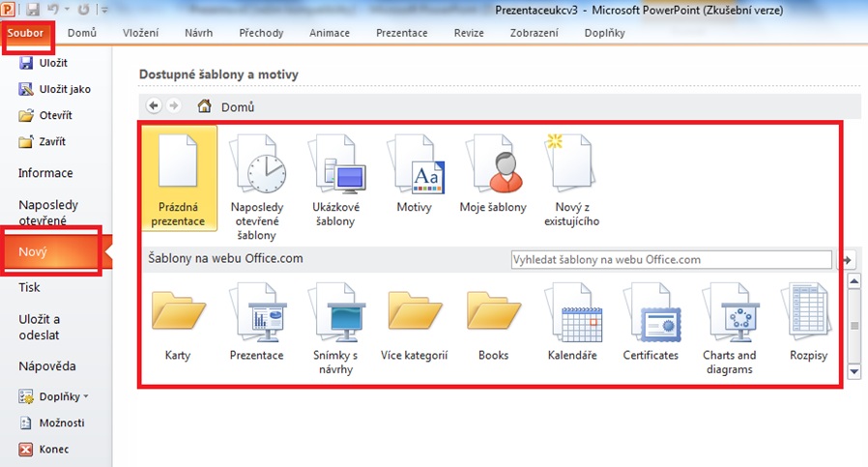Screen dimensions: 868x467
Task: Click Otevřít in the file menu
Action: 45,115
